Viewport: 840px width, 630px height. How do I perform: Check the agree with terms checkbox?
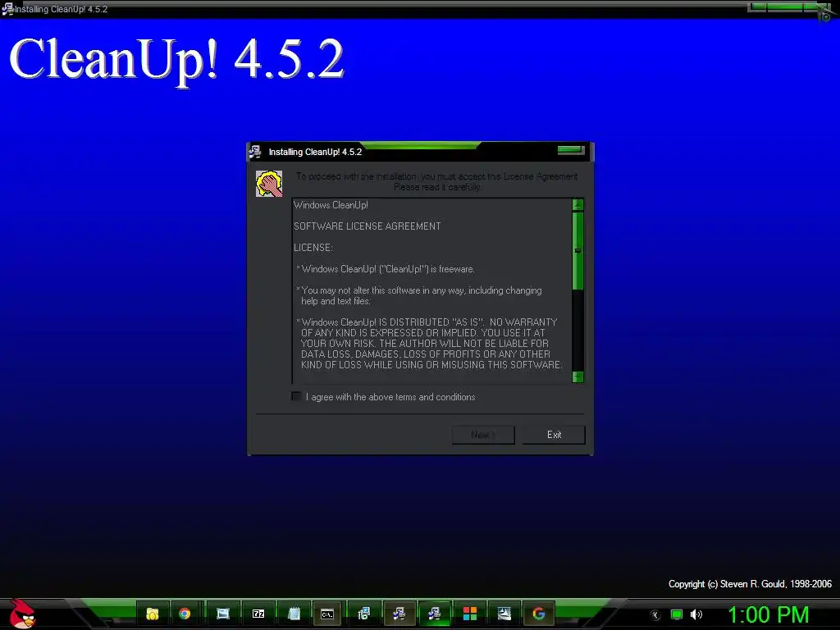296,396
